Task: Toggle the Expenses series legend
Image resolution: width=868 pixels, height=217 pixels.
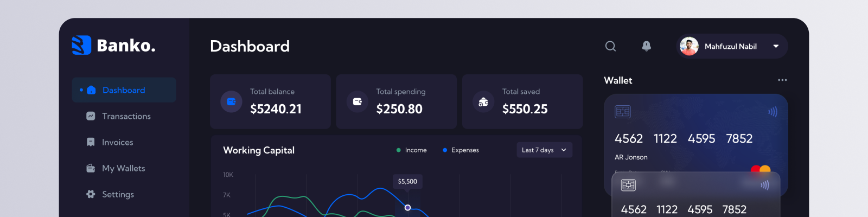Action: coord(461,150)
